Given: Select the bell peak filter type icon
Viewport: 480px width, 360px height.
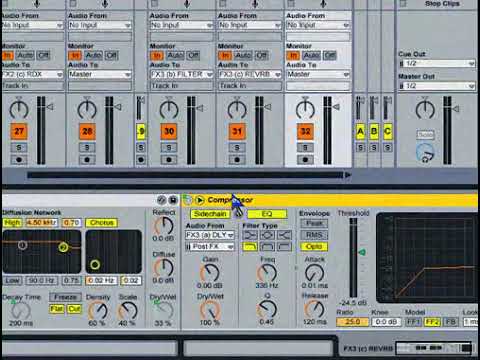Looking at the screenshot, I should 267,235.
